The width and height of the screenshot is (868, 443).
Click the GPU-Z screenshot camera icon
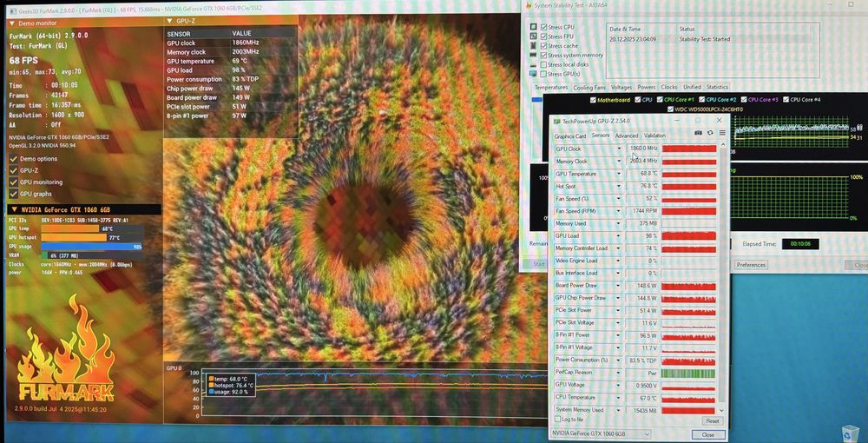point(698,133)
